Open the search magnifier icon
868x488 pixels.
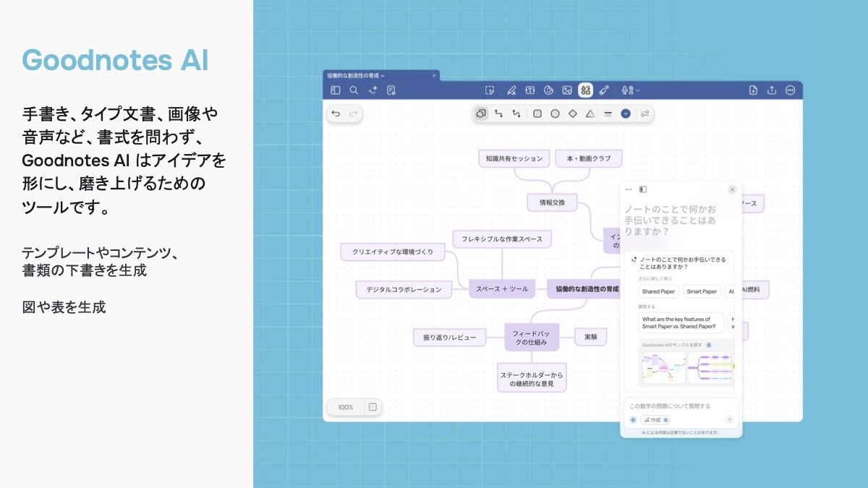pyautogui.click(x=354, y=90)
